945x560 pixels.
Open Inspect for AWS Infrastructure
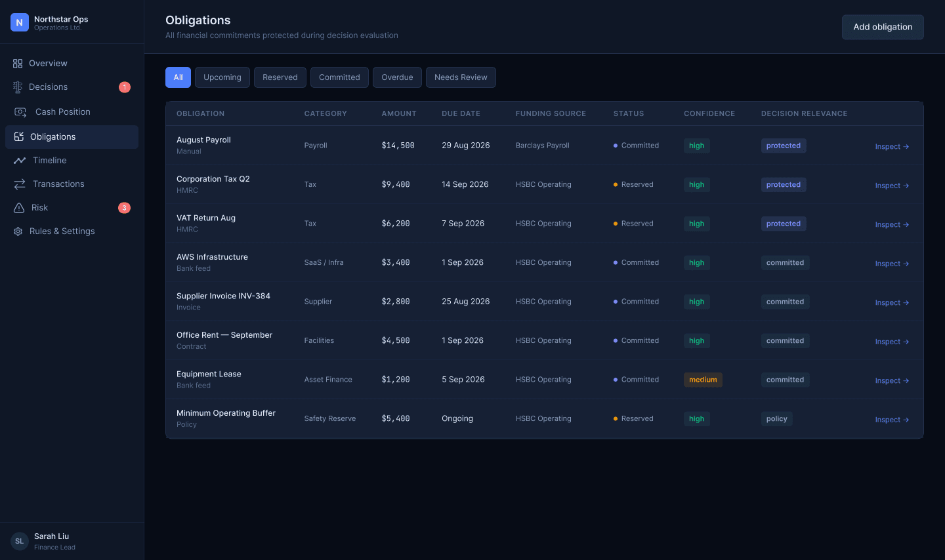[892, 264]
